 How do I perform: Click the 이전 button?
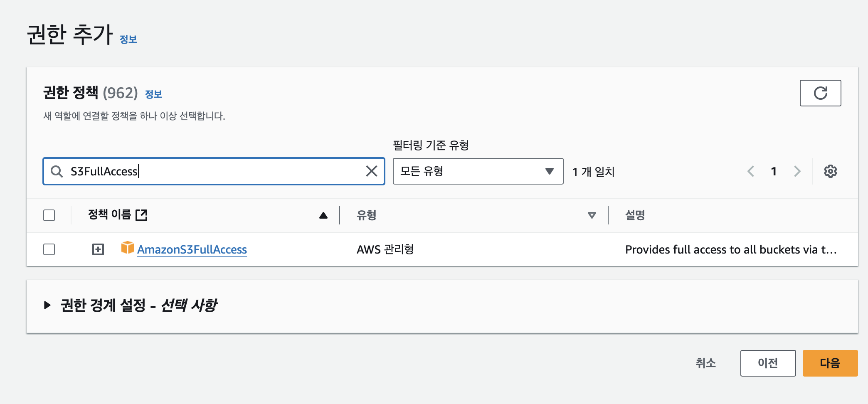pyautogui.click(x=768, y=363)
